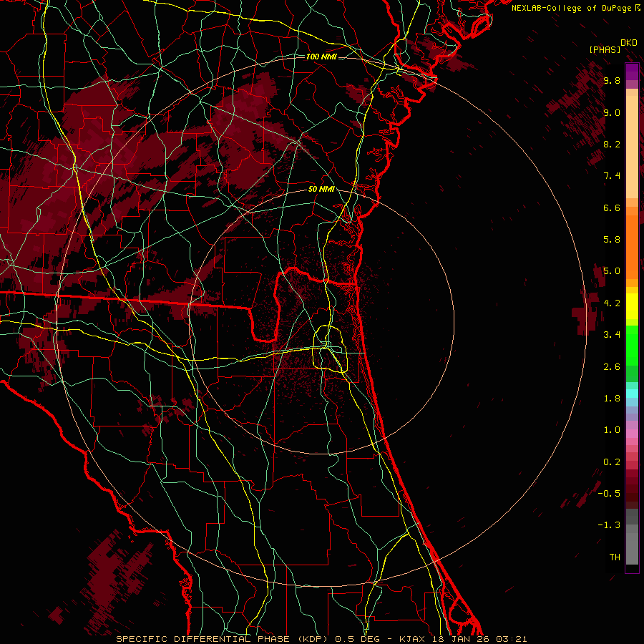Select the -0.5 value on the color scale
This screenshot has width=644, height=644.
(x=609, y=494)
